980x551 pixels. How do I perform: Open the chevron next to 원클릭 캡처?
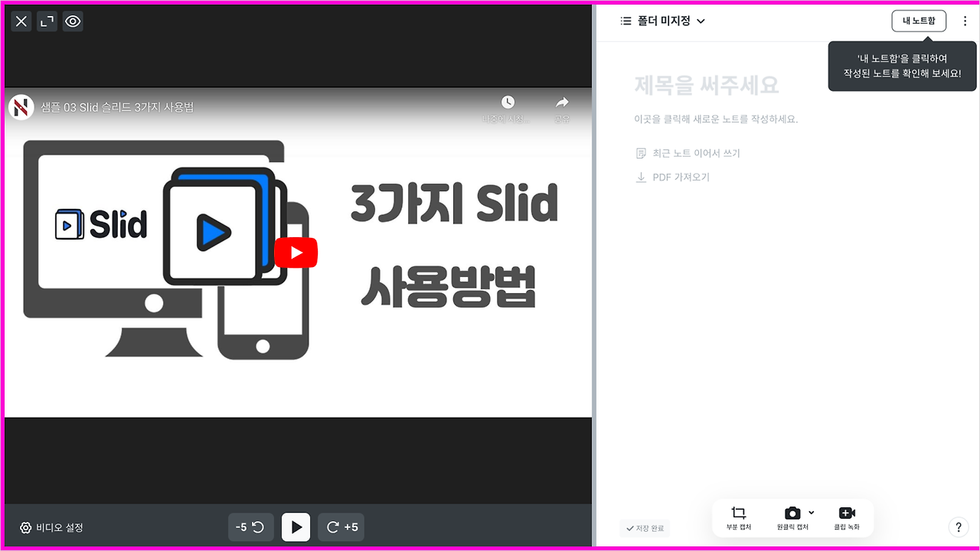click(x=811, y=513)
